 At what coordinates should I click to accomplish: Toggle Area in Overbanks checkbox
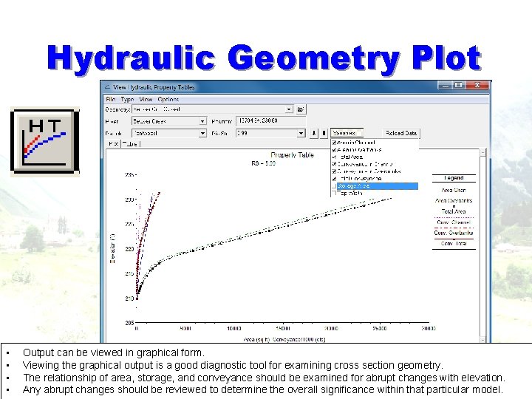(x=334, y=149)
